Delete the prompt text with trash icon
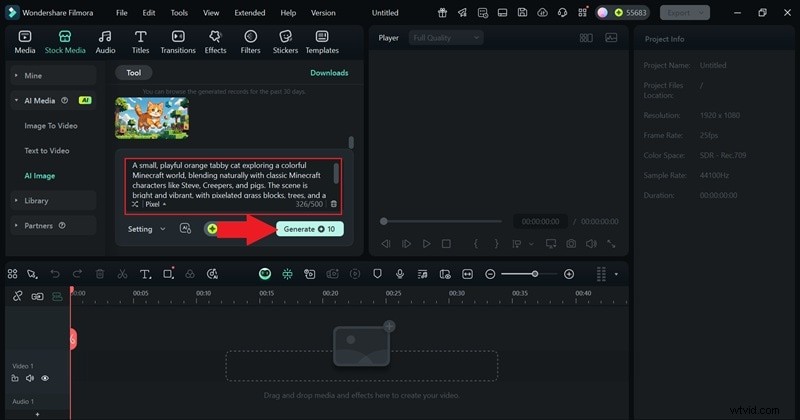This screenshot has width=800, height=420. coord(334,204)
